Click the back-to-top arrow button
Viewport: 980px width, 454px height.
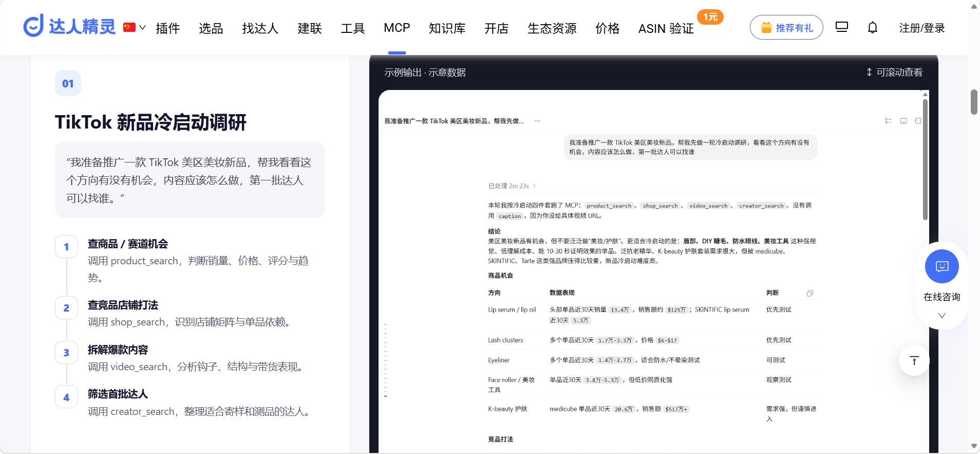click(x=914, y=360)
